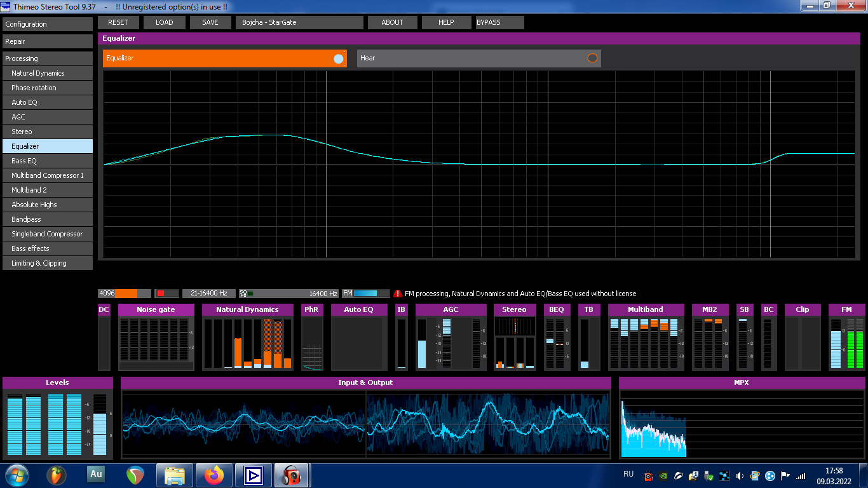
Task: Open Bass EQ in the sidebar
Action: click(48, 161)
